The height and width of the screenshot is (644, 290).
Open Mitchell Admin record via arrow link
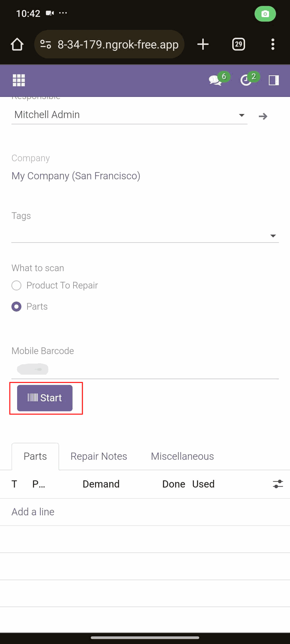coord(263,116)
